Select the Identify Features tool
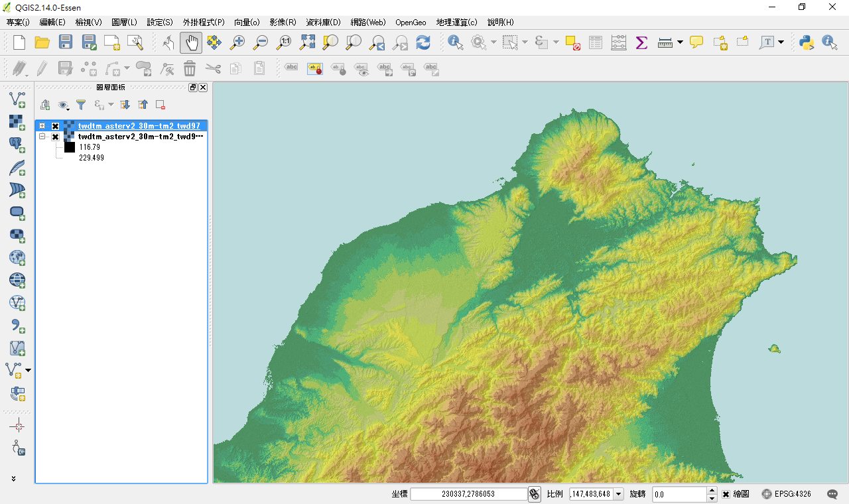The width and height of the screenshot is (849, 504). [x=456, y=43]
